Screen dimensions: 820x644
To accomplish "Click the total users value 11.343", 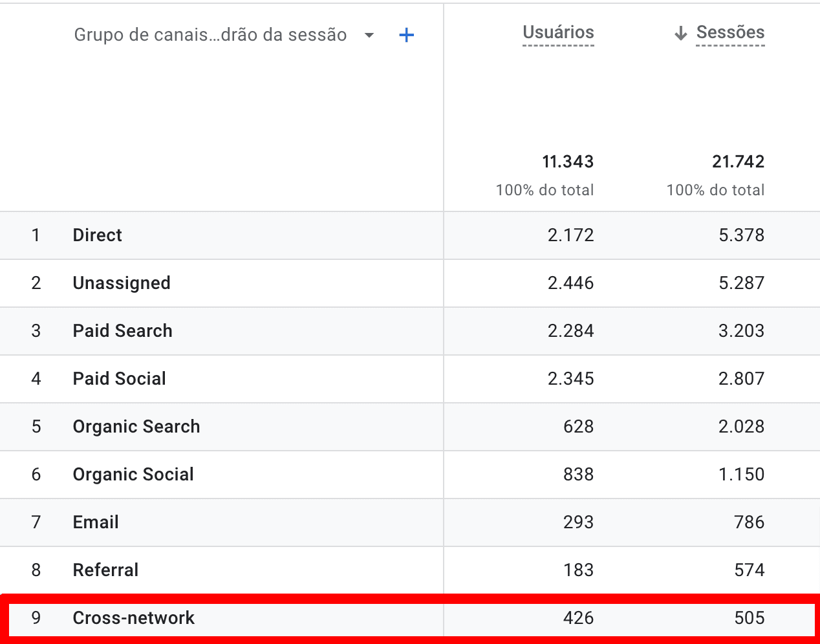I will [x=567, y=162].
